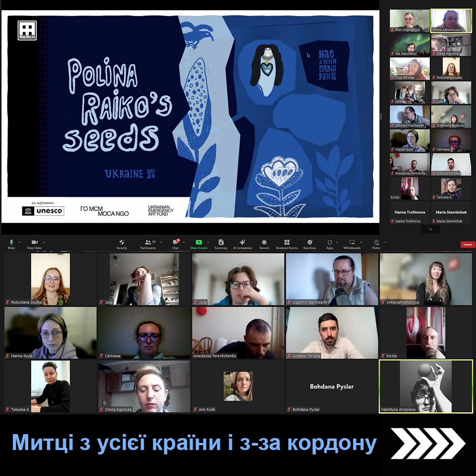Screen dimensions: 476x476
Task: Click Stop Video camera button
Action: [34, 243]
